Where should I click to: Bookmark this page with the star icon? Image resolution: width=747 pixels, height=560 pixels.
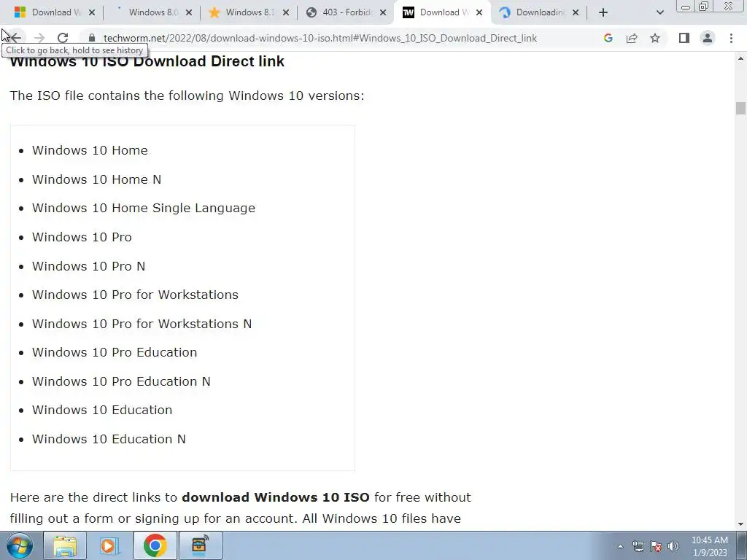coord(655,38)
